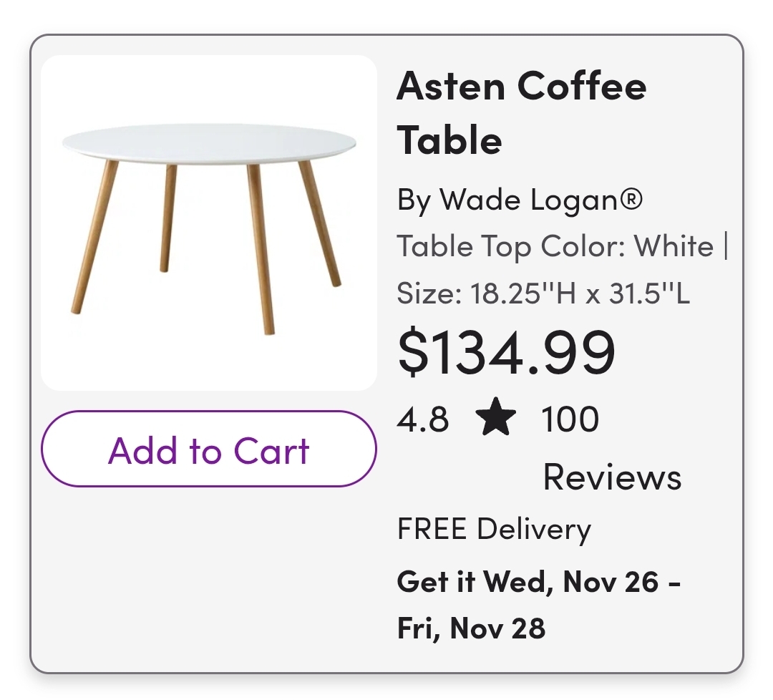Open the Reviews label link
The width and height of the screenshot is (773, 700).
pos(612,477)
